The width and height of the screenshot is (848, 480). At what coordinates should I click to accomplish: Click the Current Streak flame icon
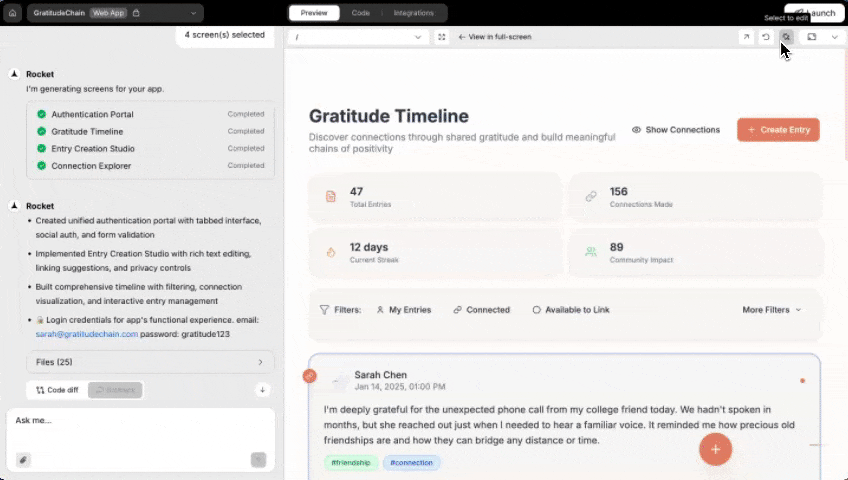330,252
